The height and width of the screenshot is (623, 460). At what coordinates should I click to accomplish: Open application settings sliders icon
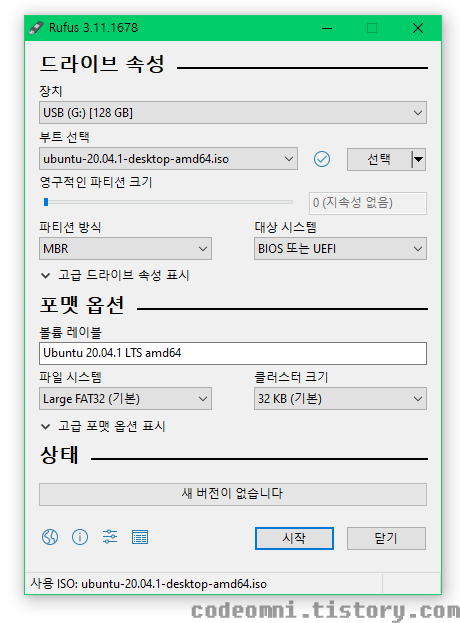point(110,537)
